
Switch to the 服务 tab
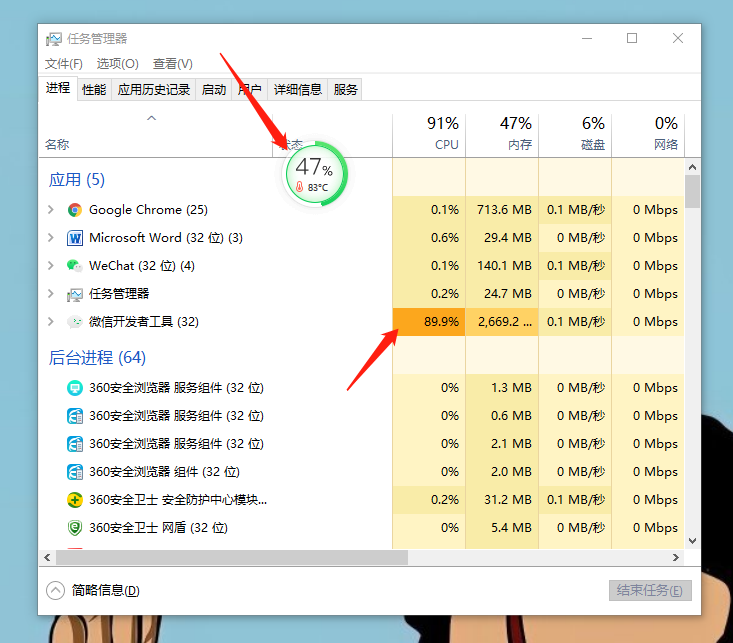click(345, 89)
